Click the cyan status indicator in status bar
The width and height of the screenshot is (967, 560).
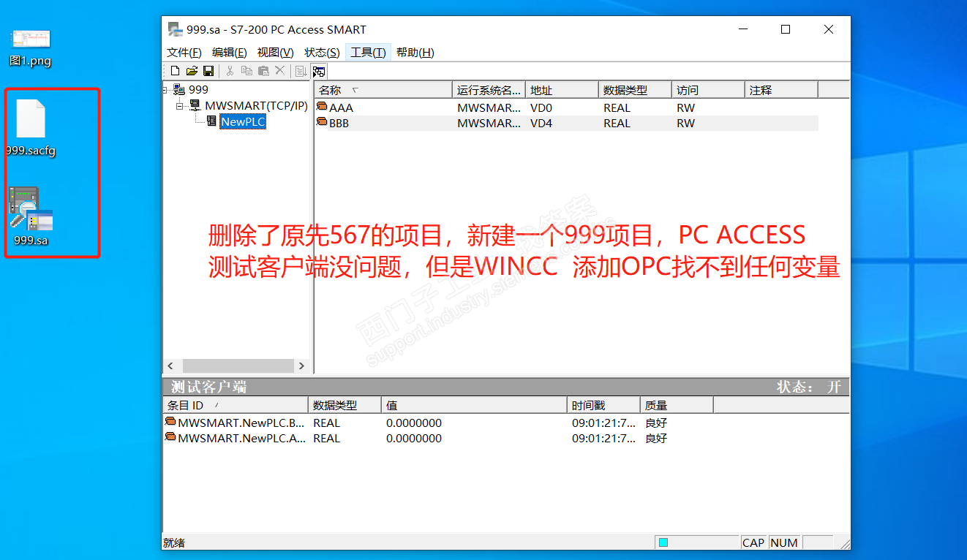coord(663,542)
